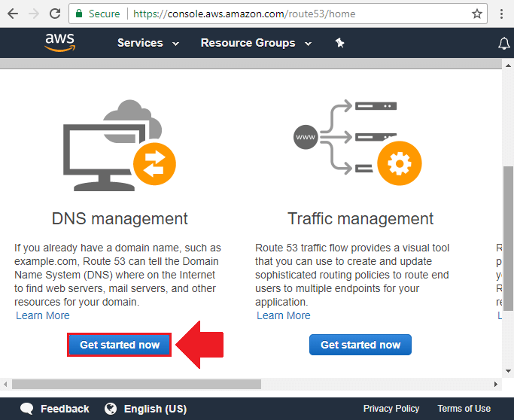Reload the Route 53 page
Screen dimensions: 514x420
(55, 14)
